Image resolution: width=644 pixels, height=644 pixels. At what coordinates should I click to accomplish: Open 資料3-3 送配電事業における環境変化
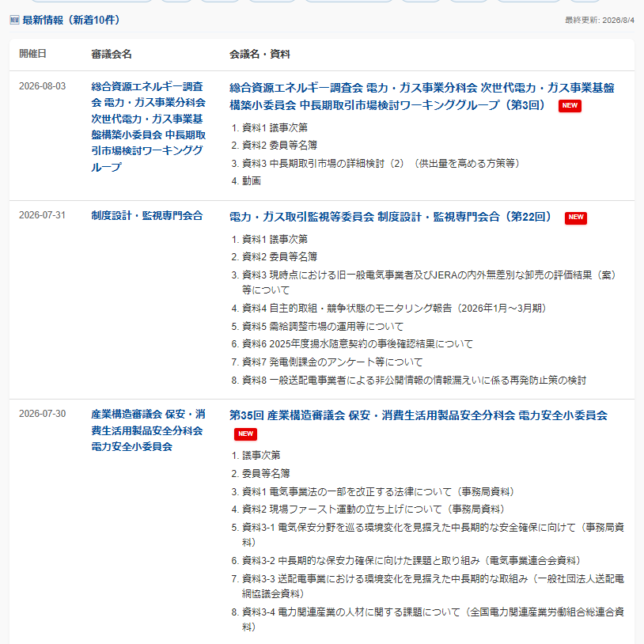point(433,586)
